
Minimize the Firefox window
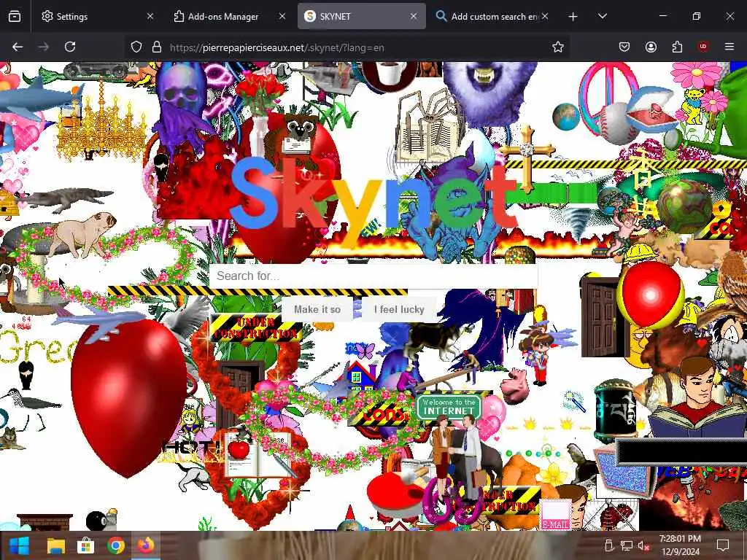[663, 16]
